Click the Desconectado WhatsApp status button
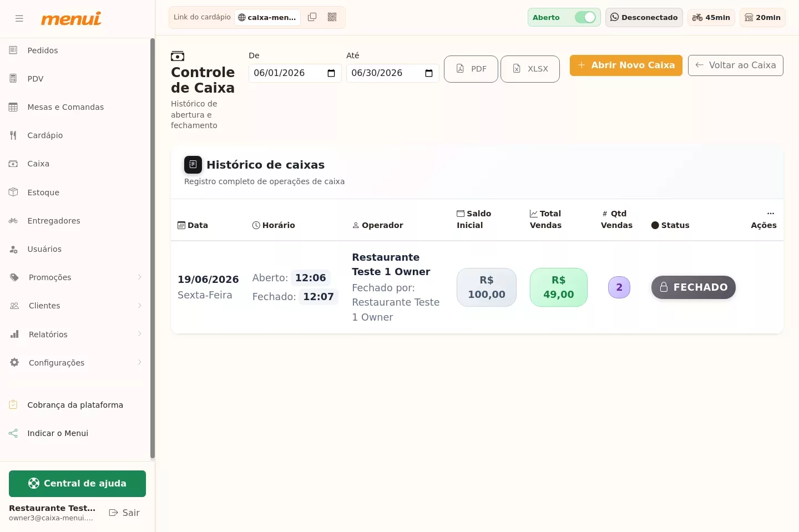The image size is (799, 532). (644, 17)
